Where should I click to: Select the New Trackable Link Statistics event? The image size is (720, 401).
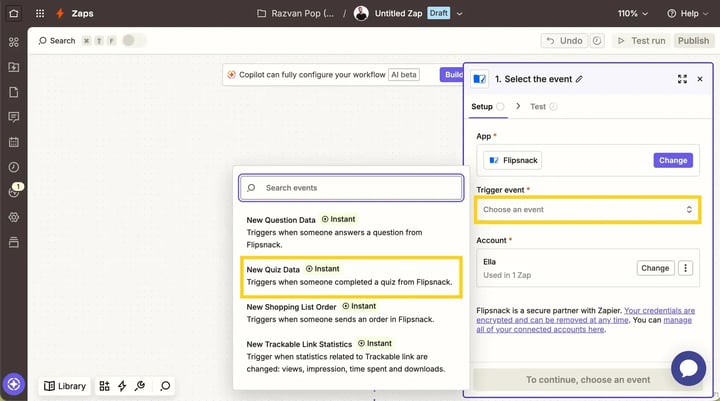pos(351,356)
